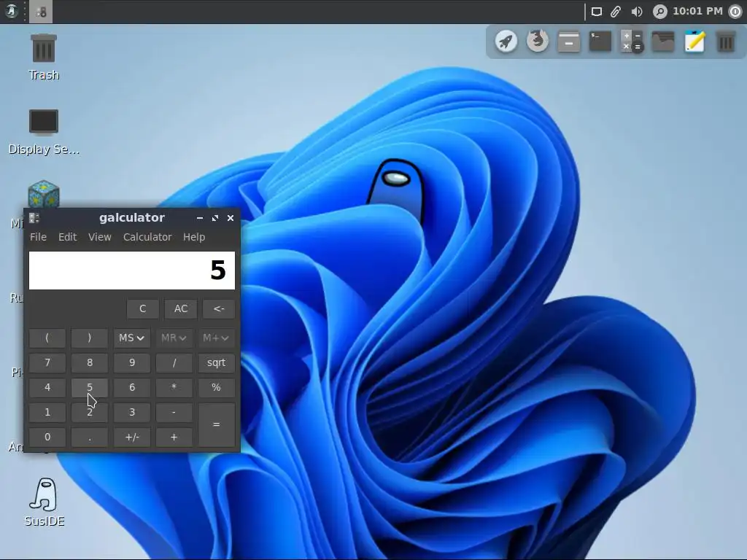Open the terminal from the dock
The width and height of the screenshot is (747, 560).
coord(600,42)
